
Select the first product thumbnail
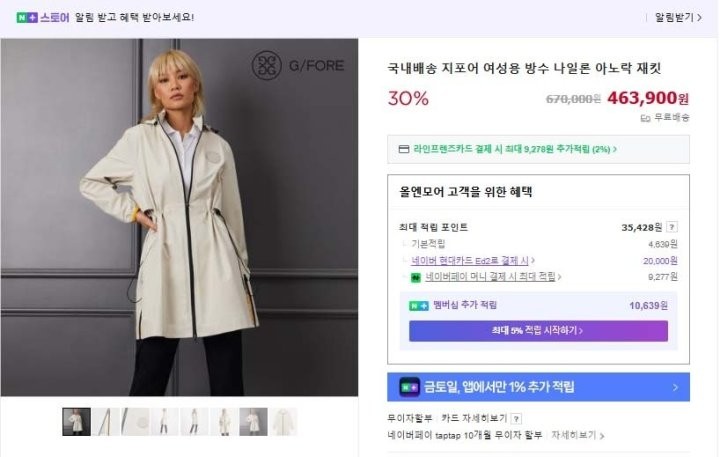(76, 422)
